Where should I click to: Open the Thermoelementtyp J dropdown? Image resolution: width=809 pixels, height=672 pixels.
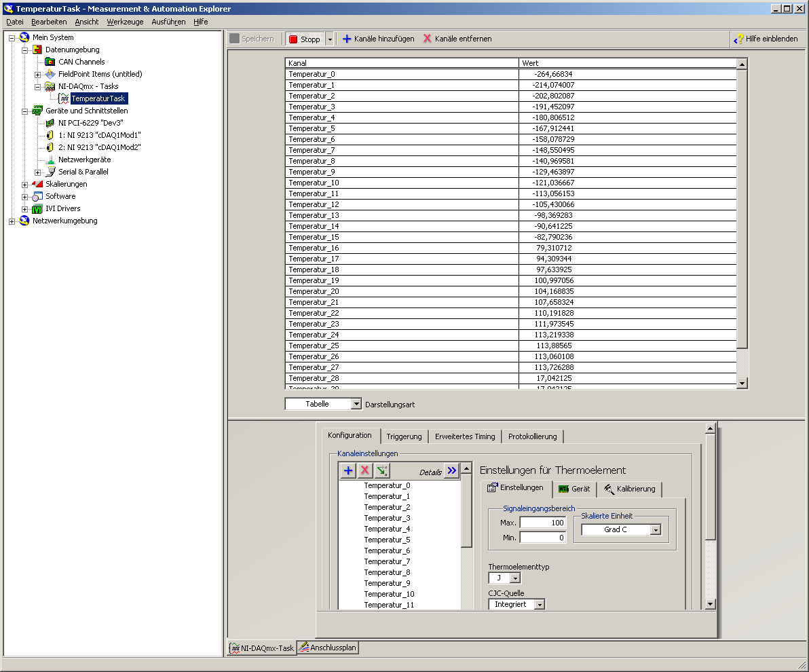(x=515, y=578)
